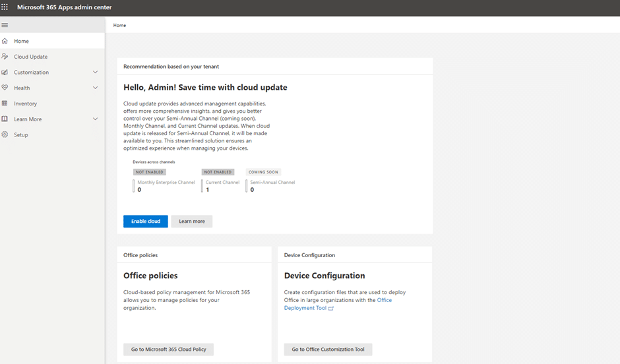Image resolution: width=620 pixels, height=364 pixels.
Task: Click the COMING SOON badge
Action: (x=263, y=172)
